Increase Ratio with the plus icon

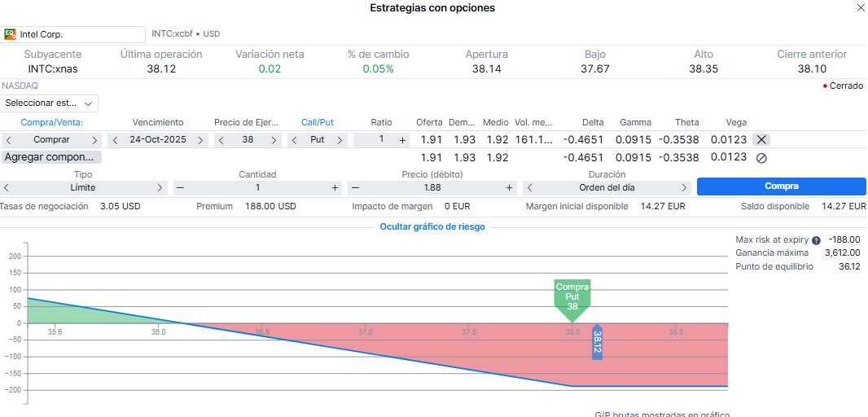(402, 140)
